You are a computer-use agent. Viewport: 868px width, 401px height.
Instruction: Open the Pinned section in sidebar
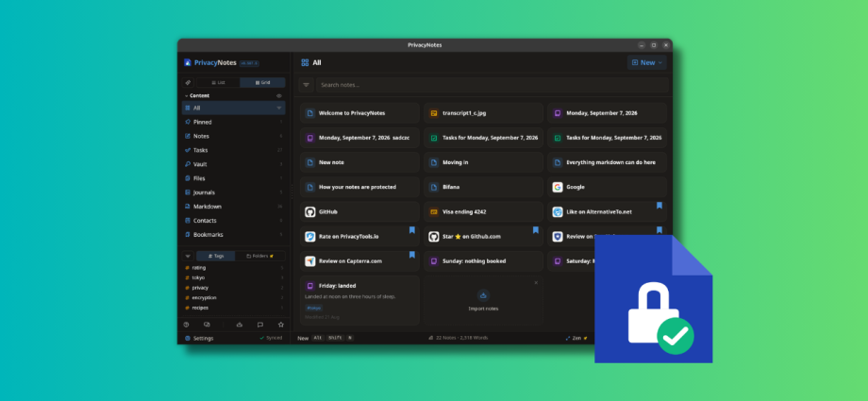(x=234, y=122)
